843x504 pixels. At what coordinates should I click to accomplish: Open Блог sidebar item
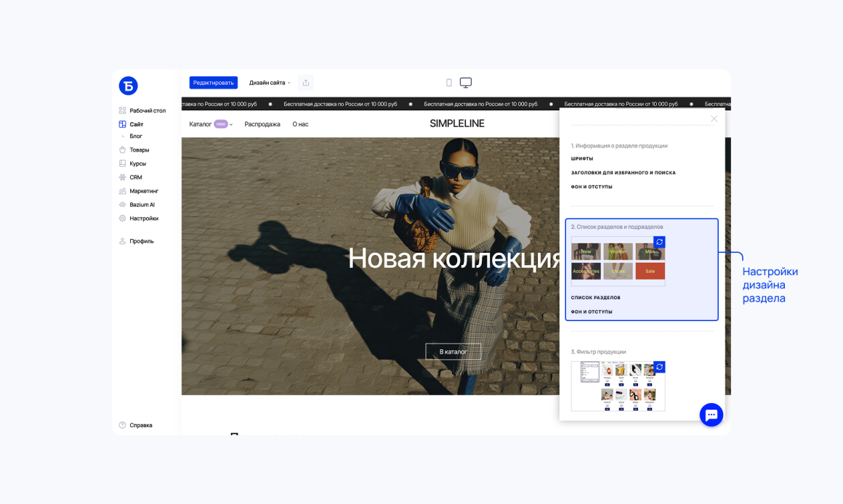point(135,137)
